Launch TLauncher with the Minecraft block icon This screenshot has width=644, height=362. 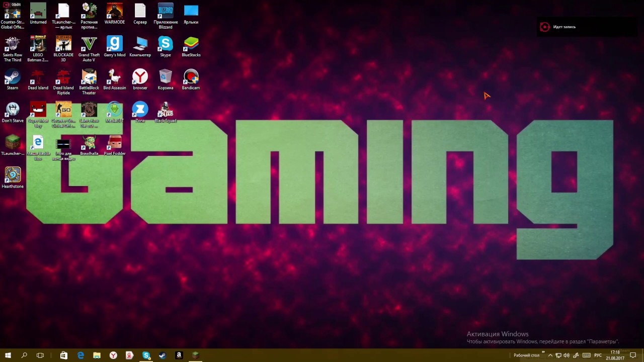tap(13, 145)
